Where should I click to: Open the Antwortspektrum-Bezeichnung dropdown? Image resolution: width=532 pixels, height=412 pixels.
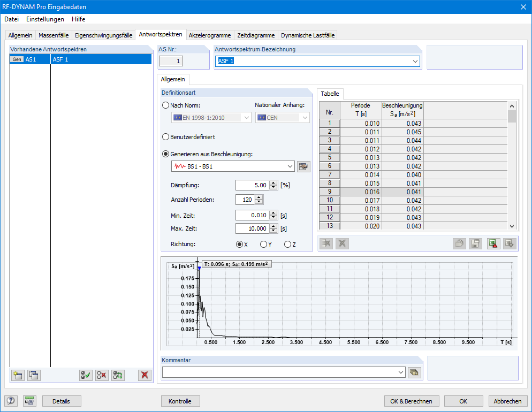[x=415, y=62]
